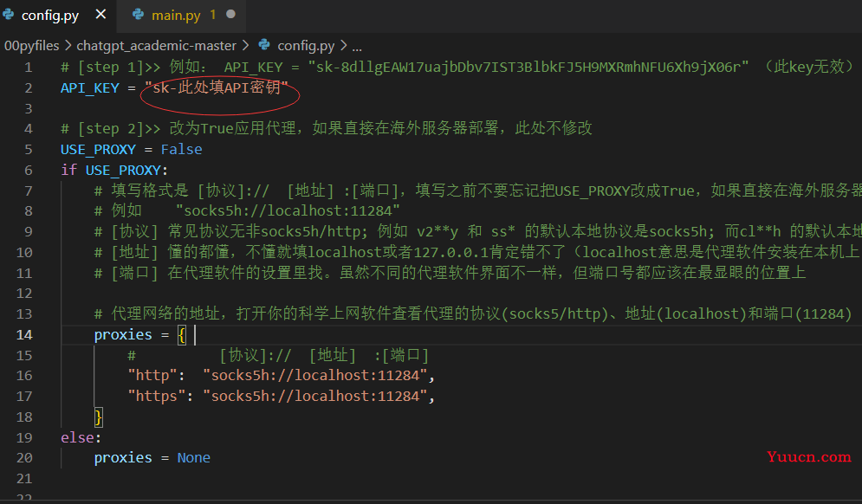This screenshot has width=862, height=504.
Task: Click USE_PROXY on the assignment line 5
Action: pyautogui.click(x=98, y=150)
